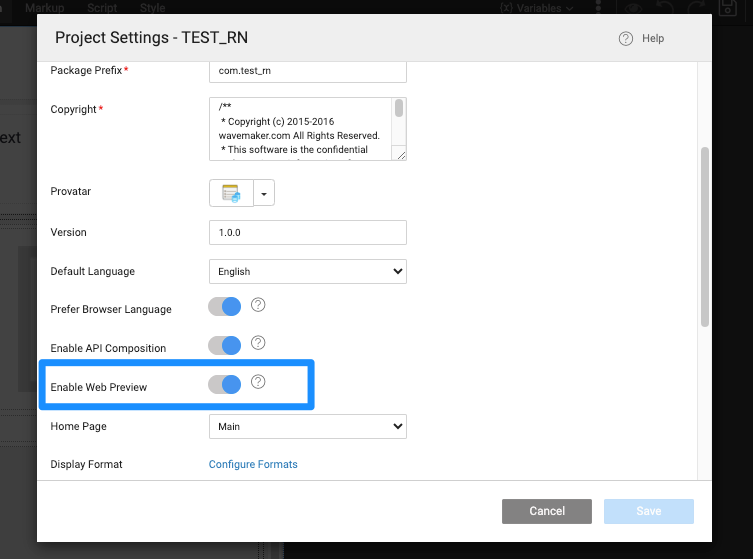Click the Cancel button
This screenshot has height=559, width=753.
(547, 511)
